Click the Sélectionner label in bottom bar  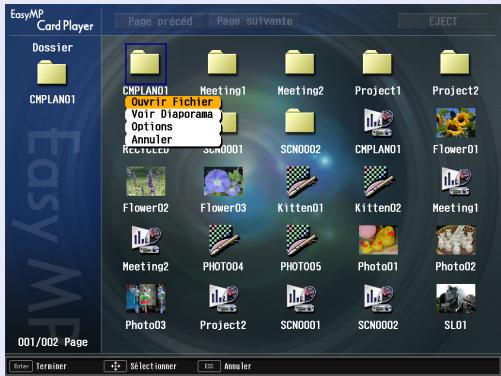[153, 366]
